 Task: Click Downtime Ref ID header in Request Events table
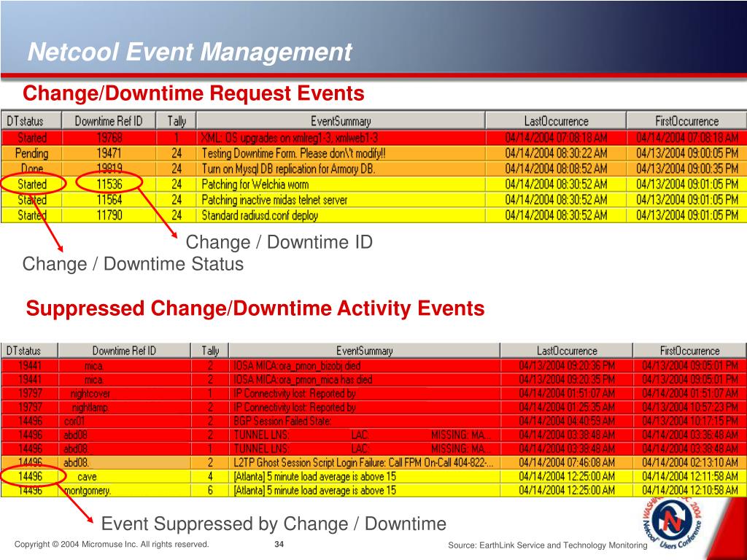(109, 121)
